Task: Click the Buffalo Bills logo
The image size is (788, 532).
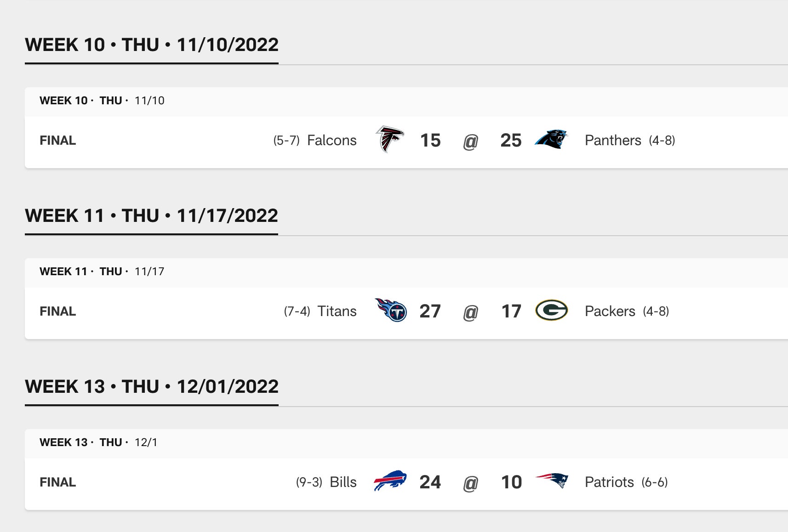Action: (390, 481)
